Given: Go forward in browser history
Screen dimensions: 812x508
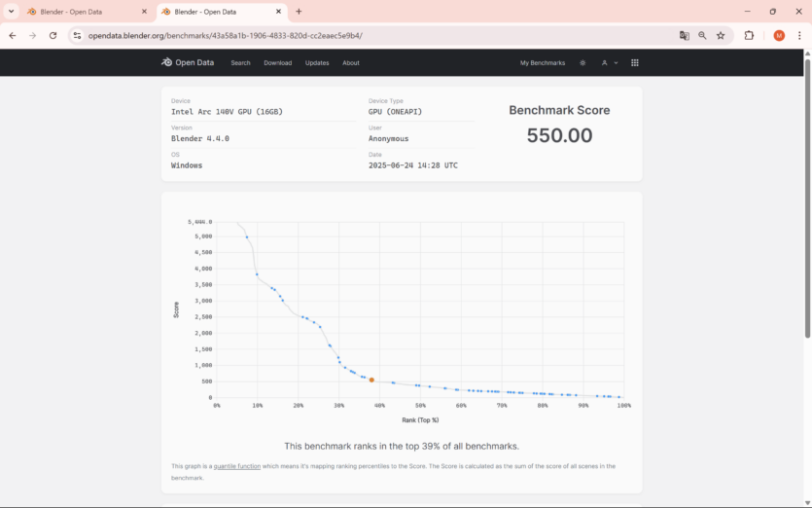Looking at the screenshot, I should tap(33, 36).
